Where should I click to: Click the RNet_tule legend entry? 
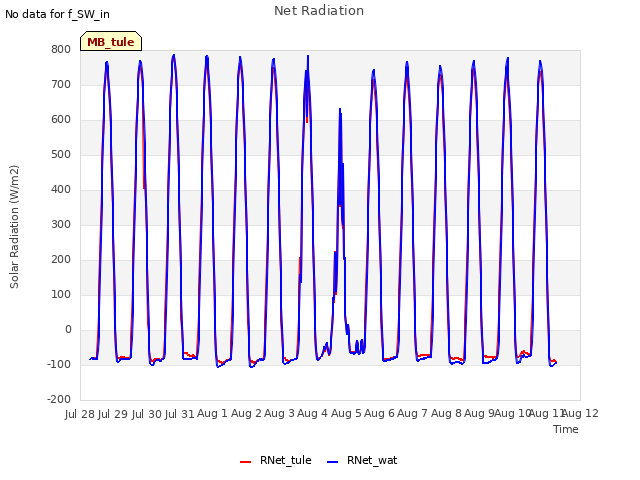pos(276,460)
